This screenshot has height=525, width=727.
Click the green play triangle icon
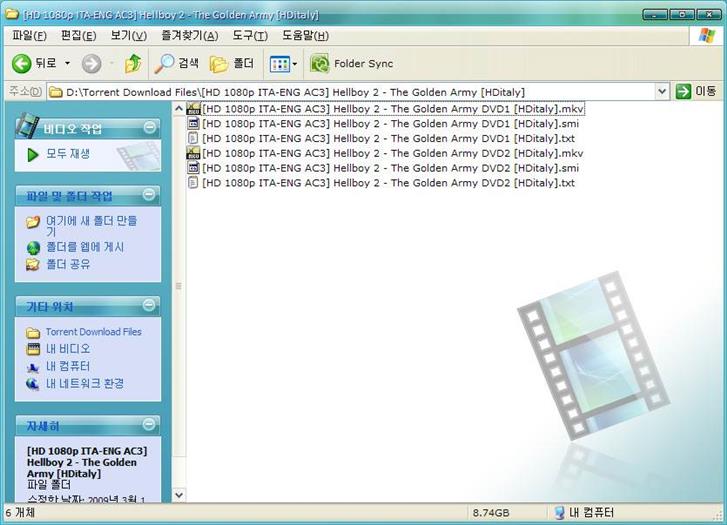tap(32, 155)
